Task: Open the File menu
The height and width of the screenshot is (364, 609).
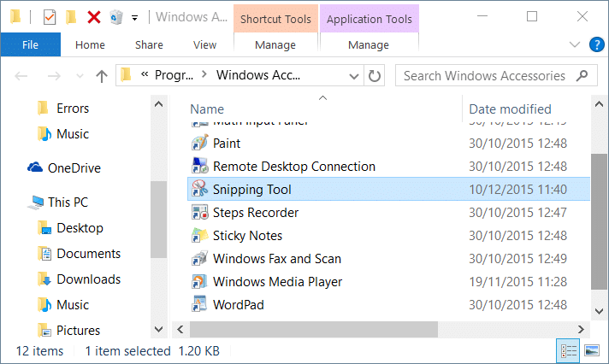Action: click(30, 44)
